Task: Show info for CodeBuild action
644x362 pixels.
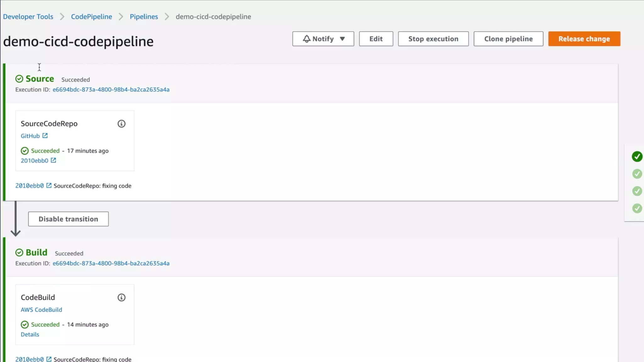Action: 121,297
